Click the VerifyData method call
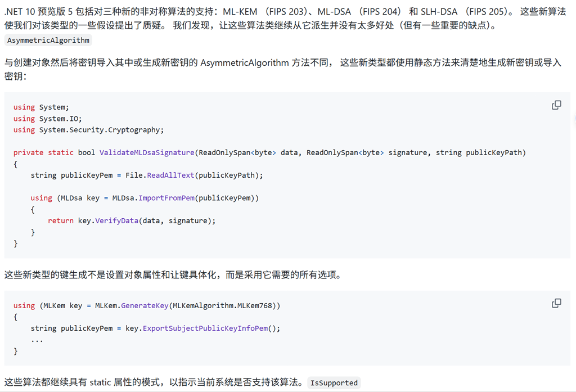The height and width of the screenshot is (392, 576). pyautogui.click(x=117, y=221)
